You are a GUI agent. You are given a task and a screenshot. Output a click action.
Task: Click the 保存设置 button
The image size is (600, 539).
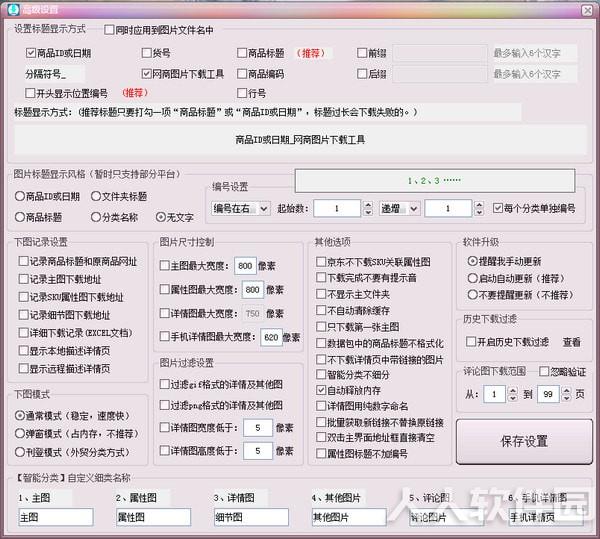(x=524, y=441)
